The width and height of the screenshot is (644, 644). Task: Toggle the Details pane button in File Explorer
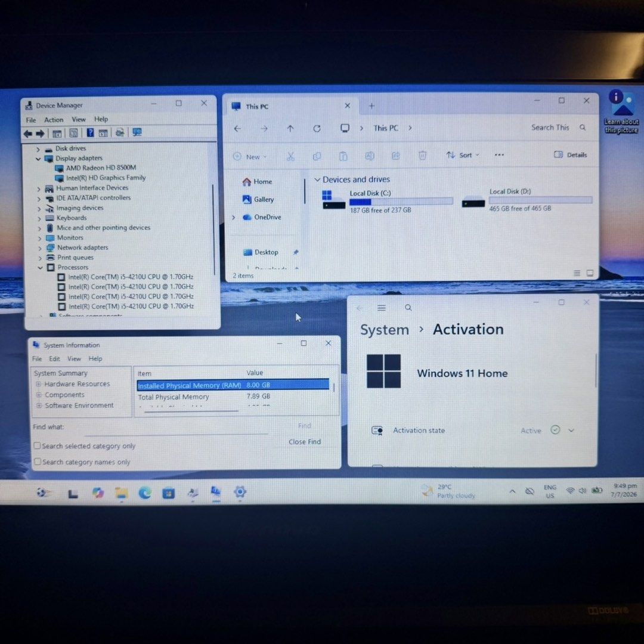(571, 155)
